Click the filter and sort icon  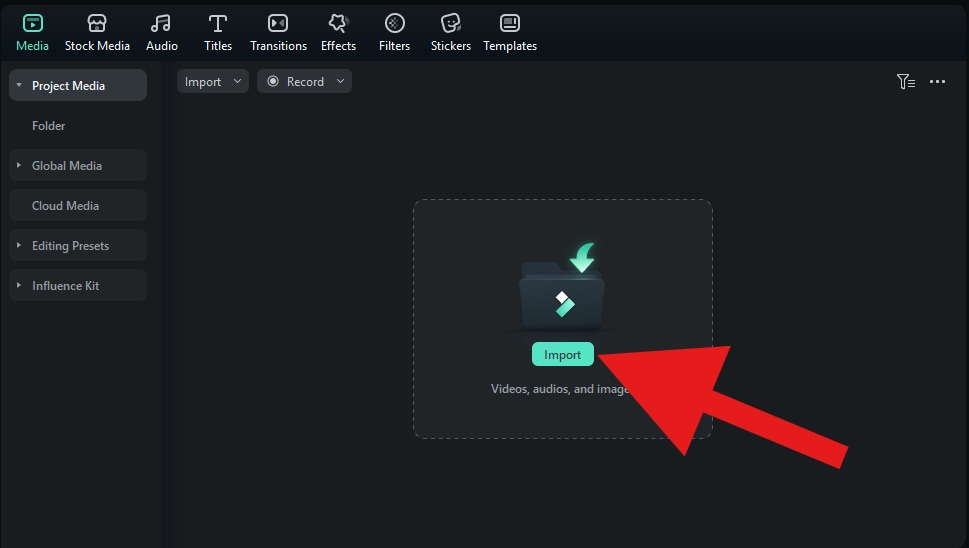906,82
